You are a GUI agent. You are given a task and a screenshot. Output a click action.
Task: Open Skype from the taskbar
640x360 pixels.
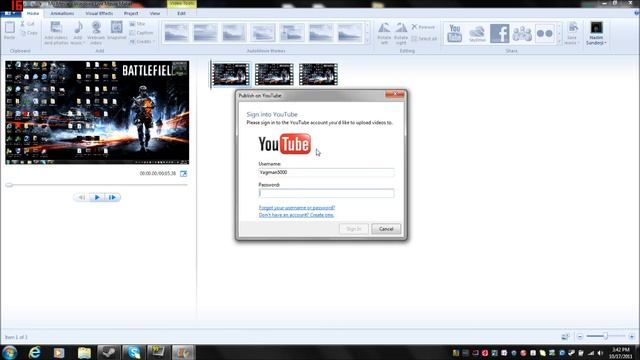tap(133, 352)
